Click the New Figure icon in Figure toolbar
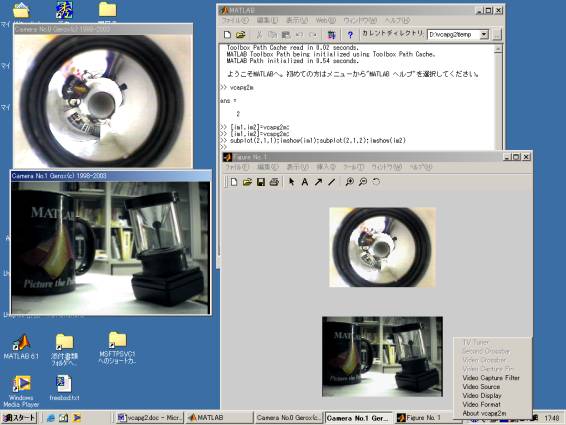This screenshot has width=566, height=425. pyautogui.click(x=234, y=182)
